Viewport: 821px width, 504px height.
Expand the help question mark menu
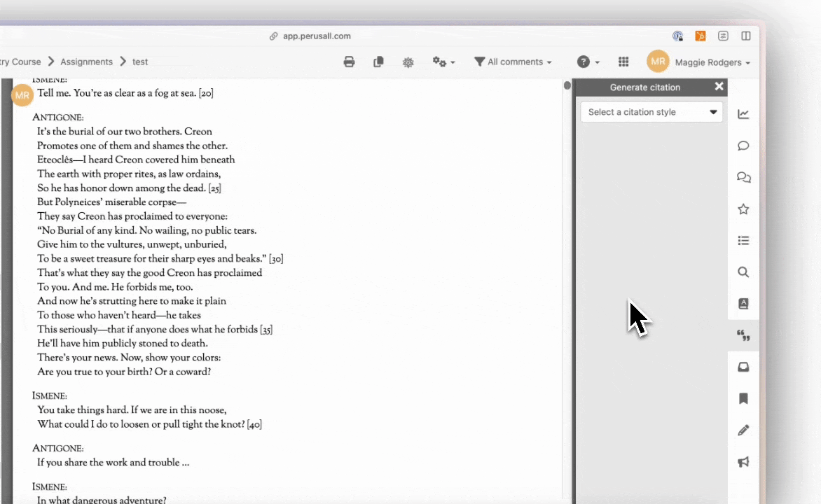[588, 62]
